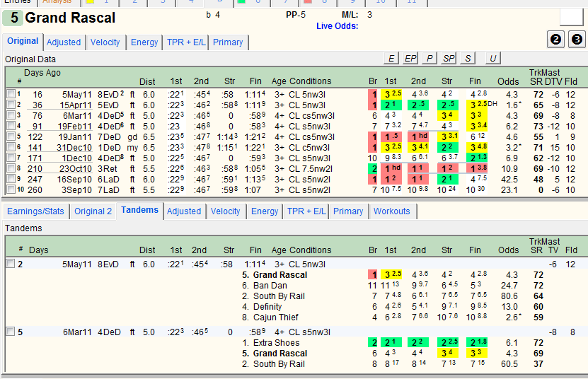Tick the checkbox for the 15Apr11 5EvD race row
This screenshot has height=379, width=588.
click(x=11, y=105)
